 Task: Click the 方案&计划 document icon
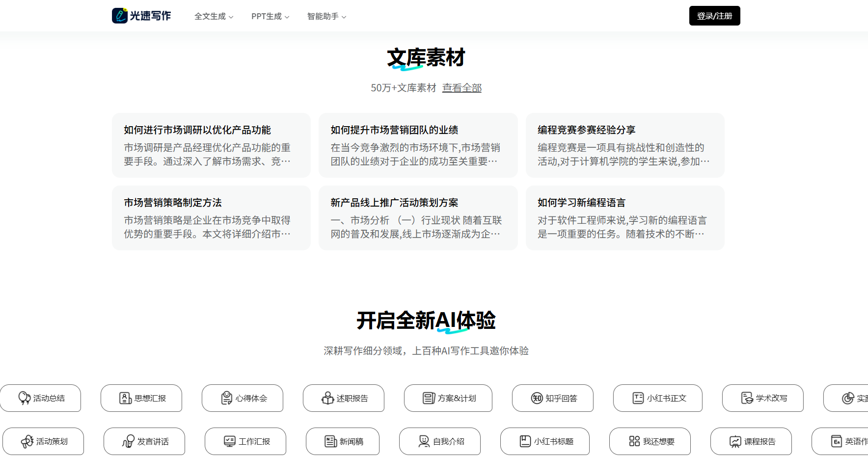click(x=429, y=398)
